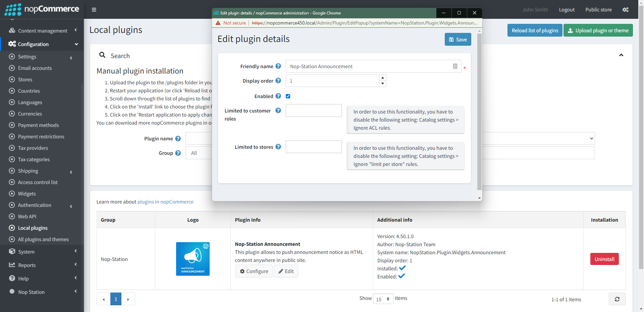Uninstall the Nop-Station Announcement plugin
The height and width of the screenshot is (312, 644).
pos(604,259)
